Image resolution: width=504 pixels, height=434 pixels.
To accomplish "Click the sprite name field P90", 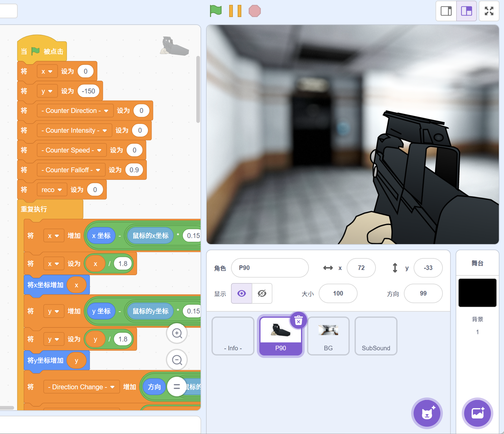I will coord(270,268).
